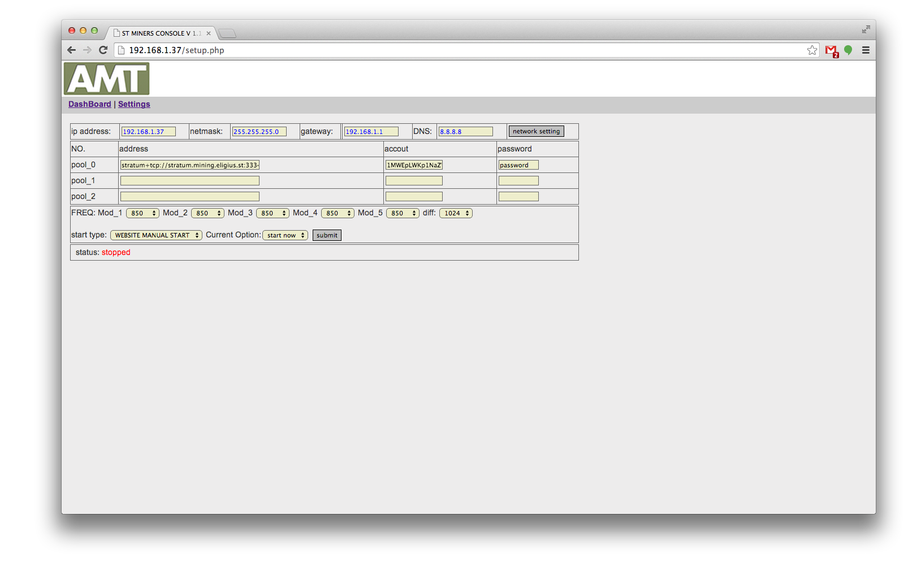Click the FREQ: Mod_1 label

97,213
